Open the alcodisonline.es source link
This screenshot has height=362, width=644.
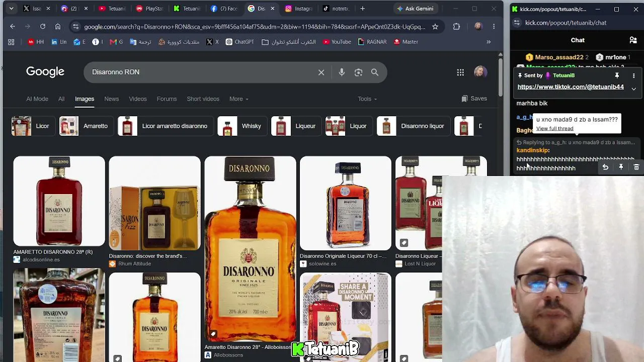click(x=41, y=260)
